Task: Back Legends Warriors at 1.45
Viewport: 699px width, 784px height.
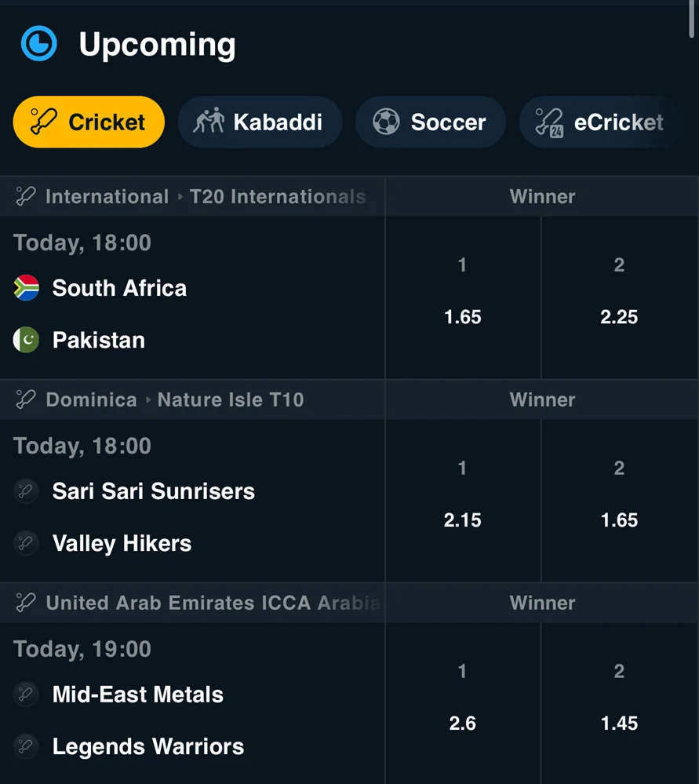Action: [619, 706]
